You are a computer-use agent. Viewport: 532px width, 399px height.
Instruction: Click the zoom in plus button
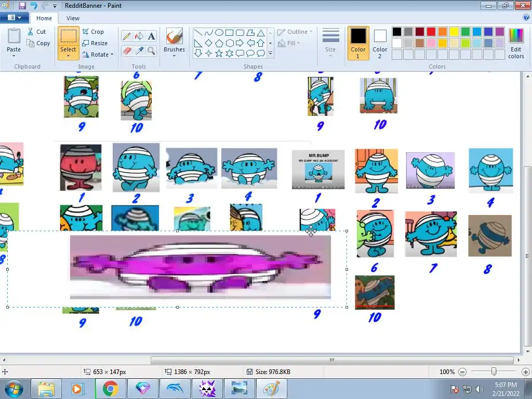526,372
